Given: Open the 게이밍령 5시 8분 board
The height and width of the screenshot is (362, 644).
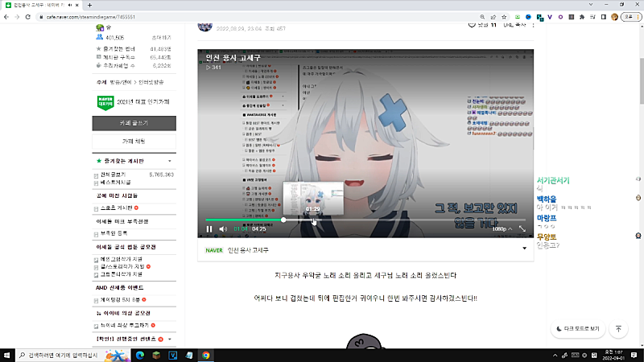Looking at the screenshot, I should coord(120,299).
